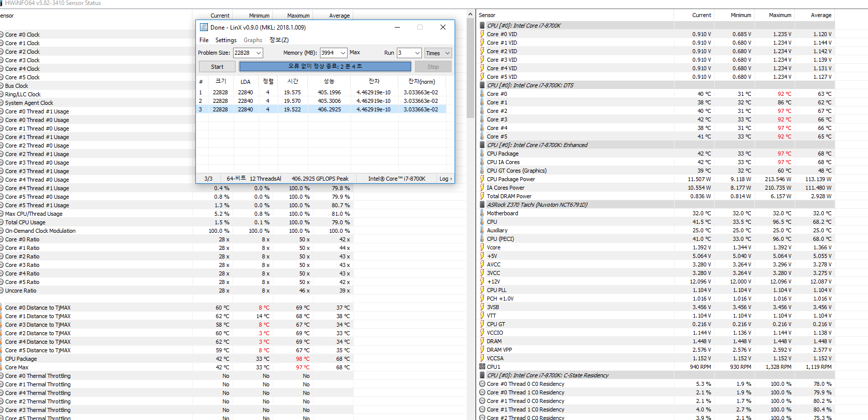Click the voltage icon beside Core #5 VID
Screen dimensions: 868x420
482,77
